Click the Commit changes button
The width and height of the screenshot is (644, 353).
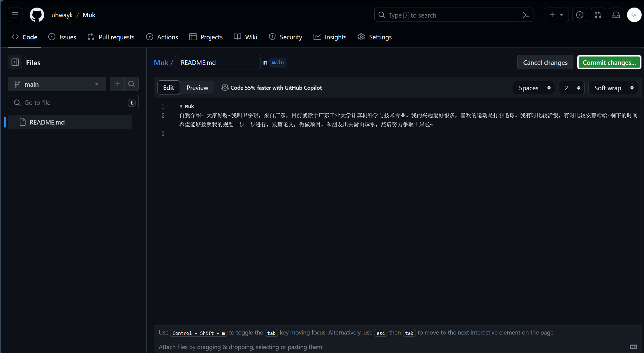point(609,62)
